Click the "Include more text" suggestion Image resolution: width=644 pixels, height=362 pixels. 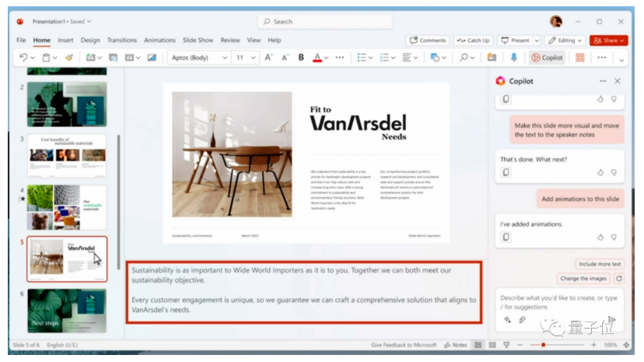[x=600, y=264]
